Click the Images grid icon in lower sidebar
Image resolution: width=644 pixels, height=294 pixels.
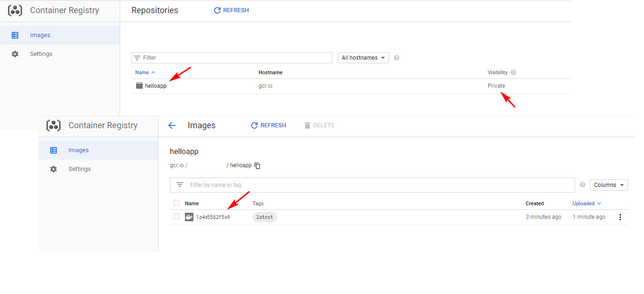click(54, 150)
